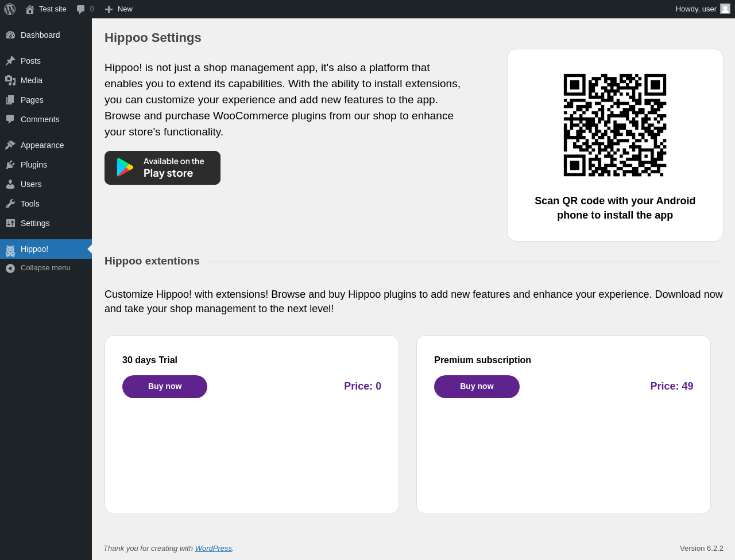Click the Settings sliders icon
This screenshot has width=735, height=560.
click(10, 223)
